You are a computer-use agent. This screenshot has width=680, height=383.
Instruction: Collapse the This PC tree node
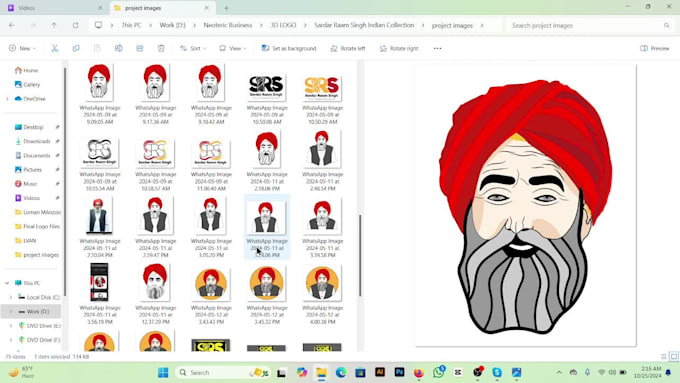(x=7, y=283)
